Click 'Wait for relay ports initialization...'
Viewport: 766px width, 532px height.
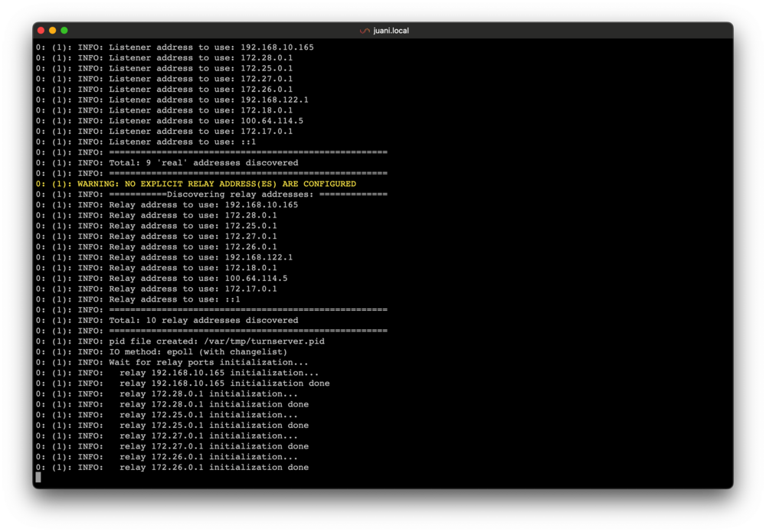[208, 363]
